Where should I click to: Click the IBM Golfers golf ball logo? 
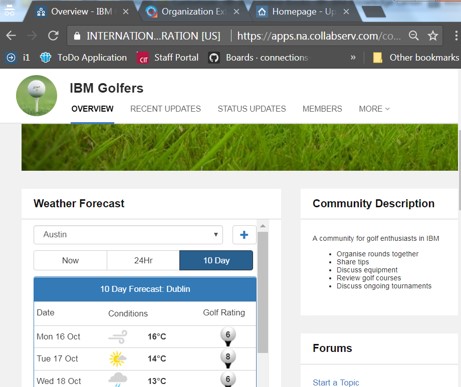[x=37, y=96]
